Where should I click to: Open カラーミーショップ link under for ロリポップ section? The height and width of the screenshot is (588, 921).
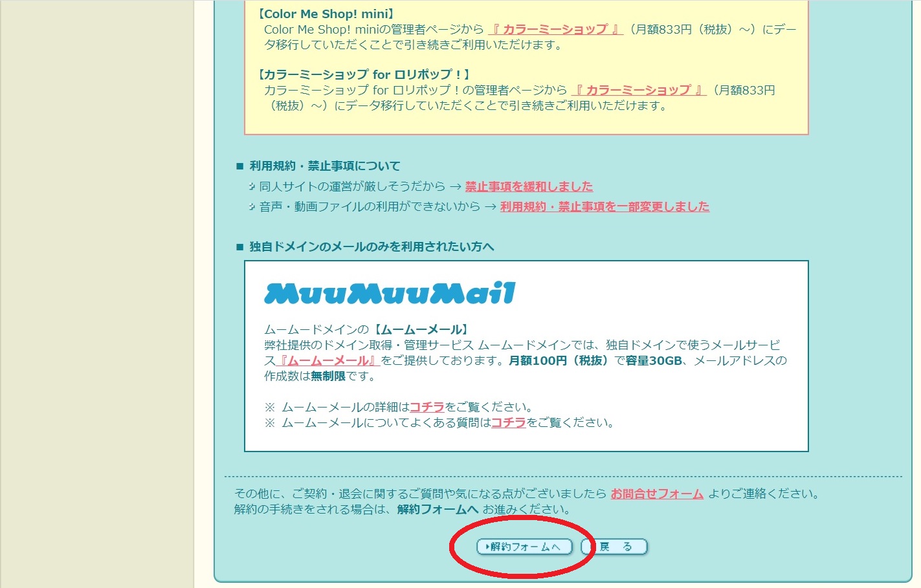tap(638, 91)
